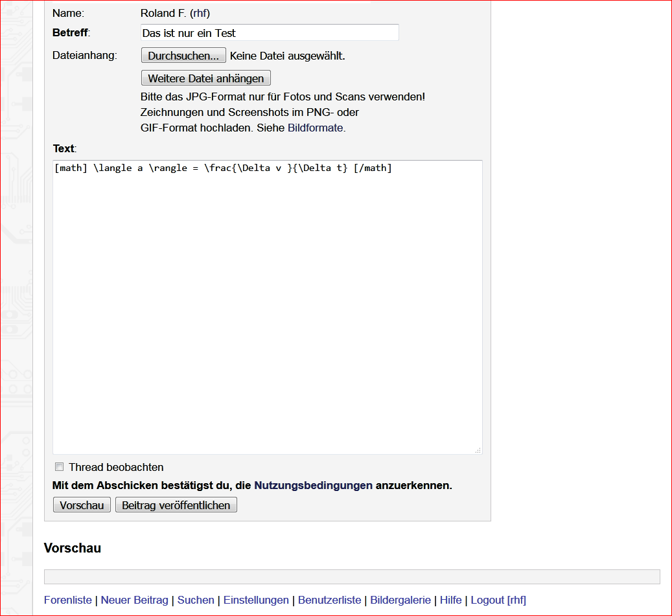This screenshot has width=672, height=616.
Task: Click the empty preview box below Vorschau
Action: 352,576
